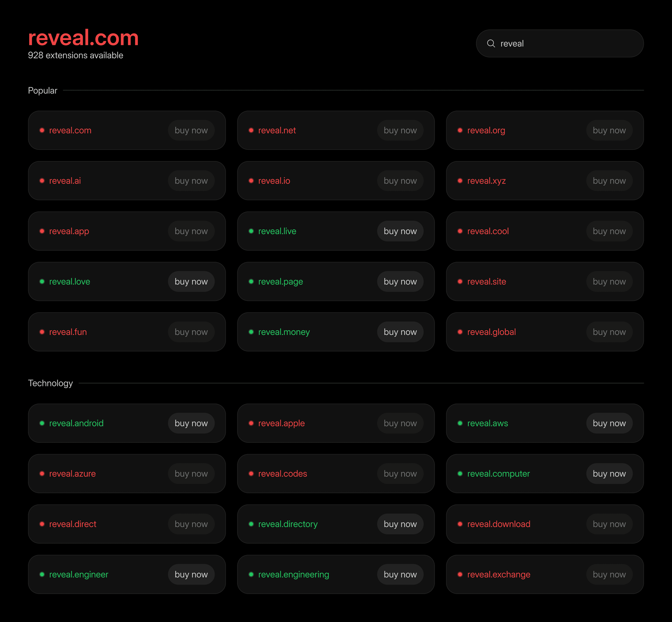Click the red indicator next to reveal.global
Screen dimensions: 672x622
click(x=460, y=332)
